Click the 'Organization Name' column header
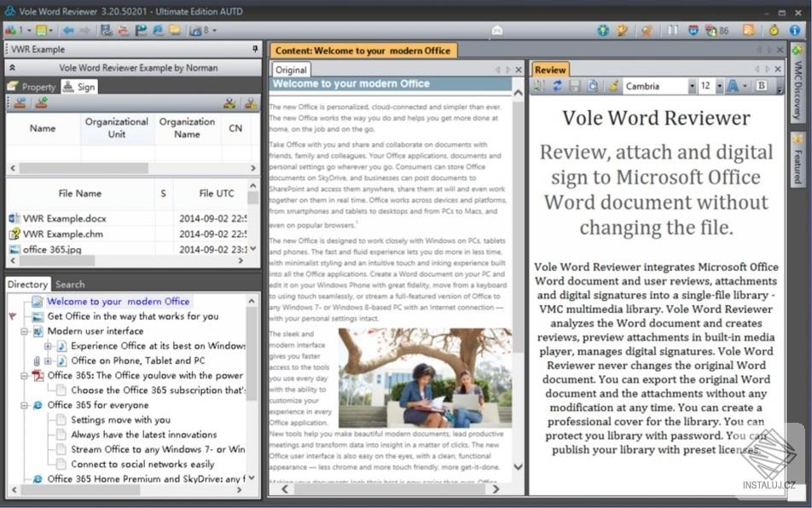This screenshot has height=508, width=812. 188,128
